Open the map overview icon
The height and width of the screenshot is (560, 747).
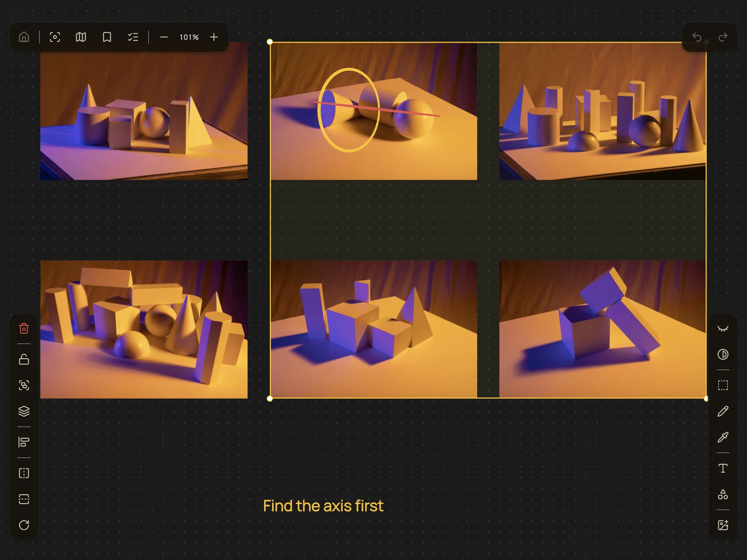point(81,37)
